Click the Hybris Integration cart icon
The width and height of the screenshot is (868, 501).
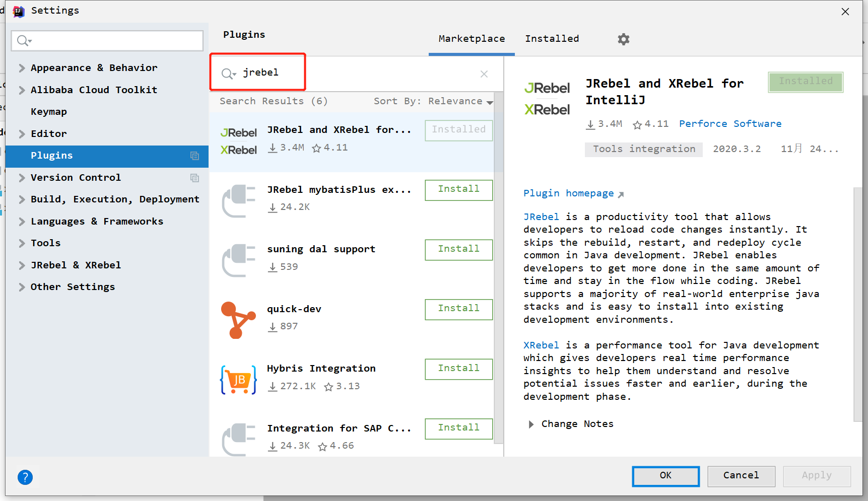(238, 380)
